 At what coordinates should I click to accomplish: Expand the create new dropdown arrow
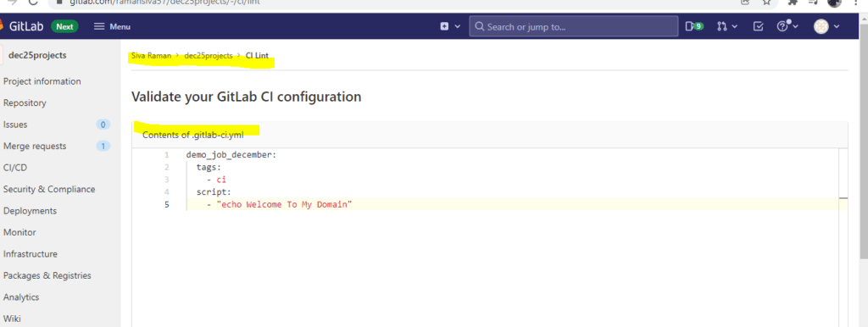tap(457, 26)
